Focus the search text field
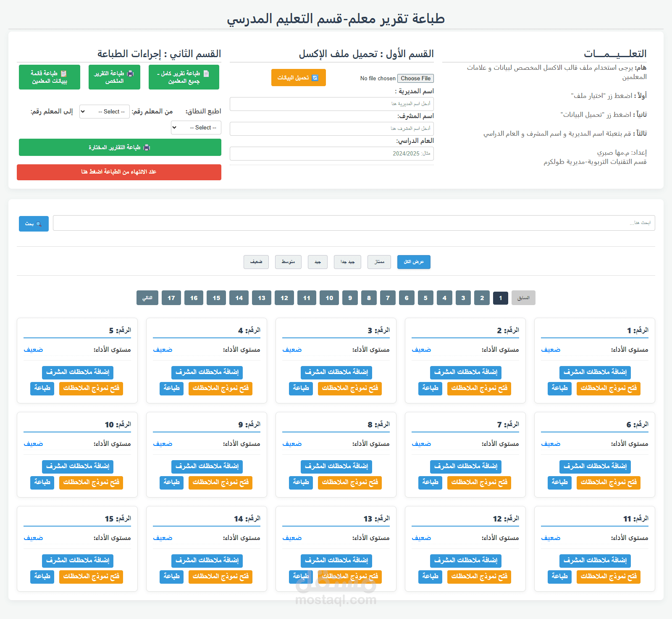Screen dimensions: 672x619 [354, 223]
